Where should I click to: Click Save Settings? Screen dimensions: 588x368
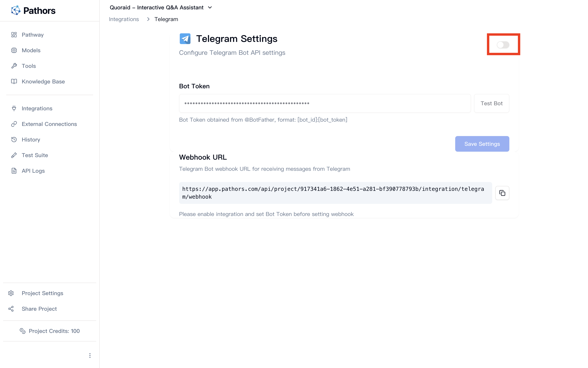[482, 144]
